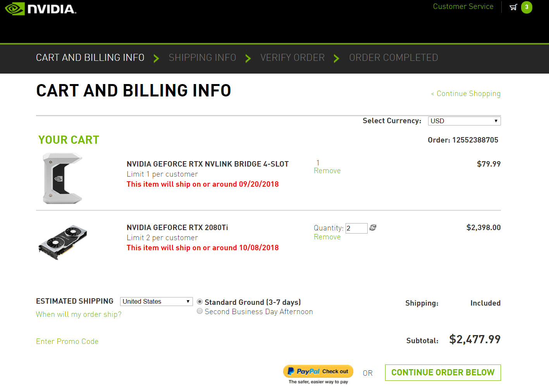Click the Order: 12552388705 number

click(463, 140)
